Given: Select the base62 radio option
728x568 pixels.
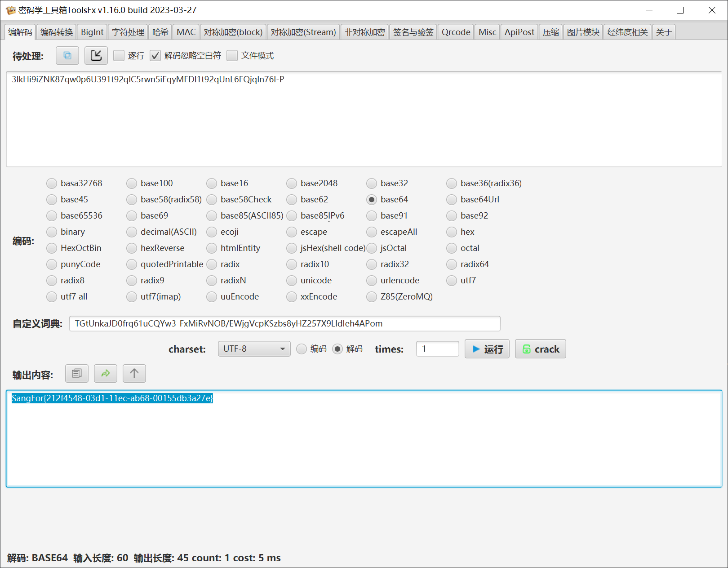Looking at the screenshot, I should [292, 199].
